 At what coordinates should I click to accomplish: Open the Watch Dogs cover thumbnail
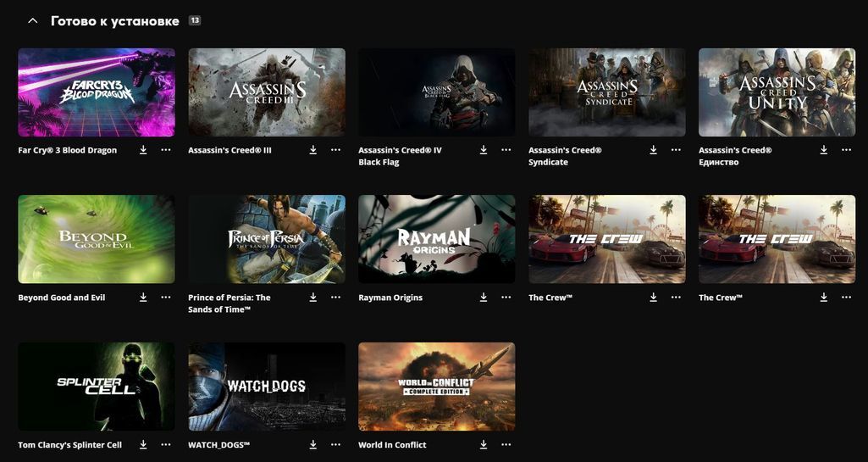click(x=267, y=387)
